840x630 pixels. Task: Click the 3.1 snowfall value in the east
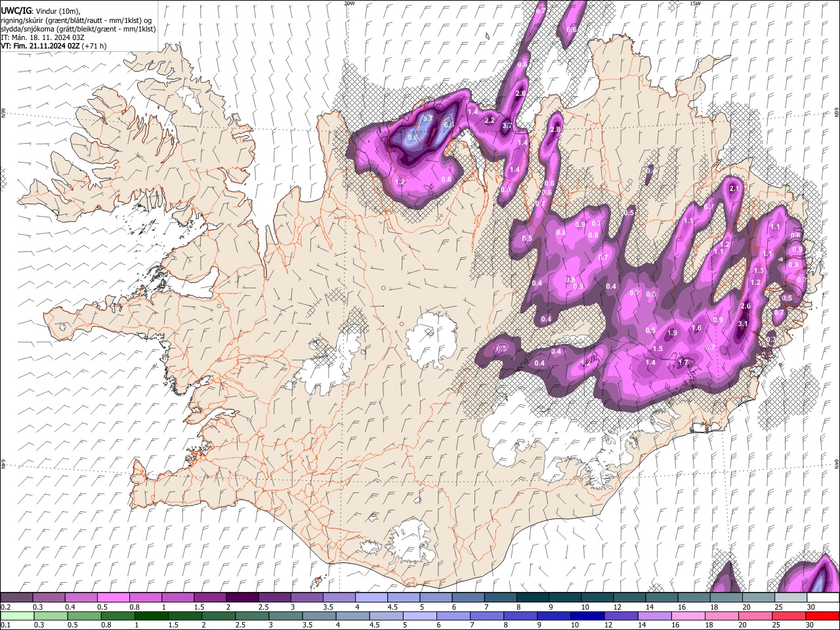tap(743, 324)
